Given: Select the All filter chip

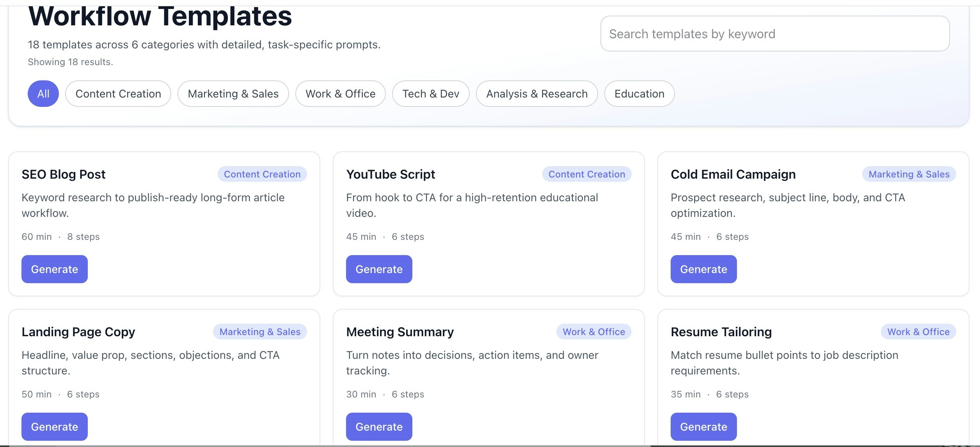Looking at the screenshot, I should point(43,94).
